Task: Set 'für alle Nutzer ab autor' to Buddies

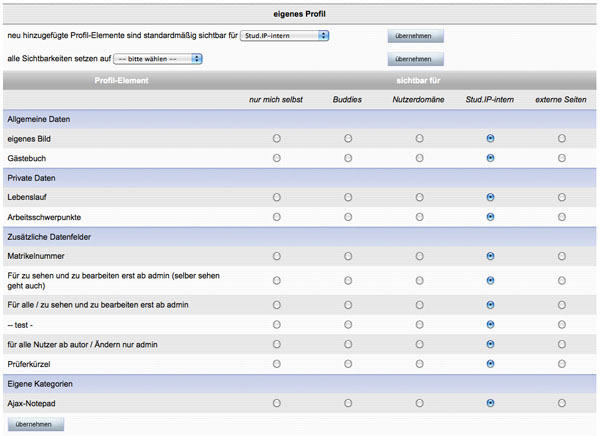Action: (348, 344)
